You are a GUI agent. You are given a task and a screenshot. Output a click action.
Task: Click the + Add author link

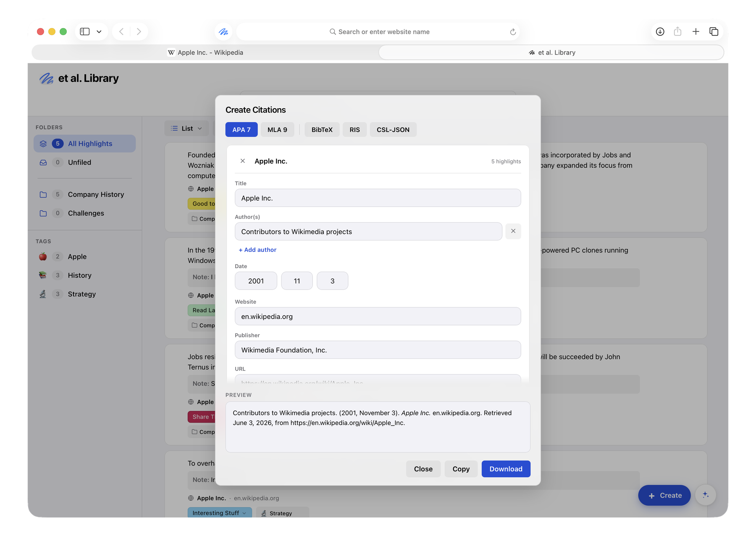pyautogui.click(x=257, y=250)
